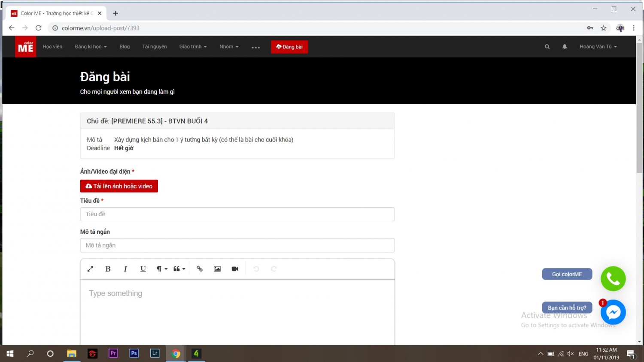Viewport: 644px width, 362px height.
Task: Click into the Type something editor area
Action: [237, 312]
